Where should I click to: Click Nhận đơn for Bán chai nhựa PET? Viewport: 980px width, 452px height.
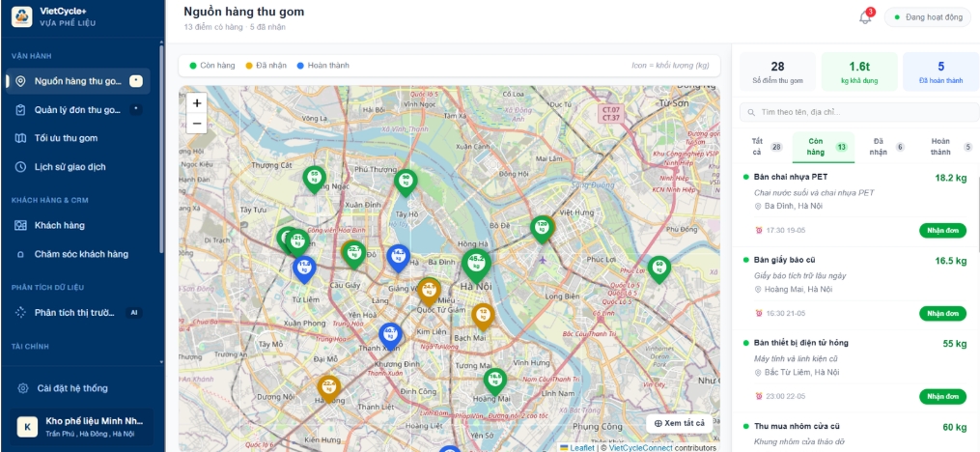(942, 230)
